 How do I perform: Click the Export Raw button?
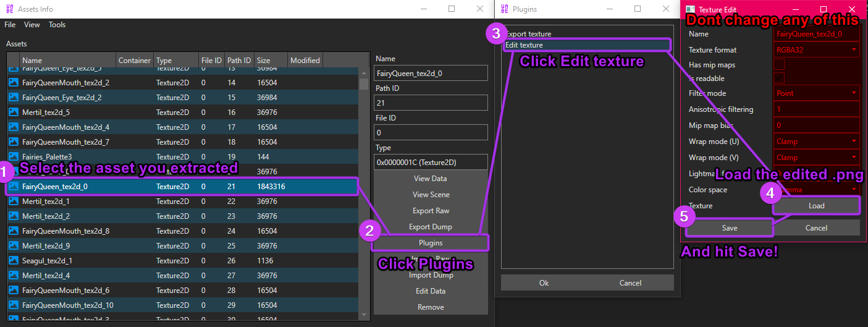431,211
